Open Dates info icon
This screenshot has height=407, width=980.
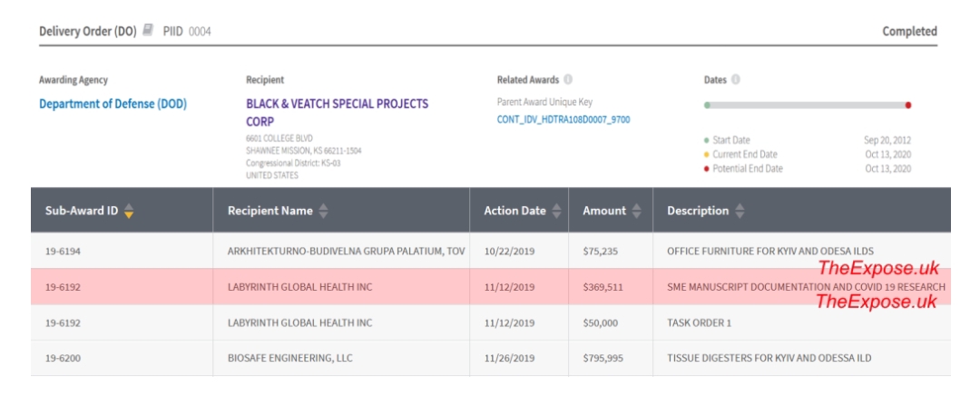736,80
